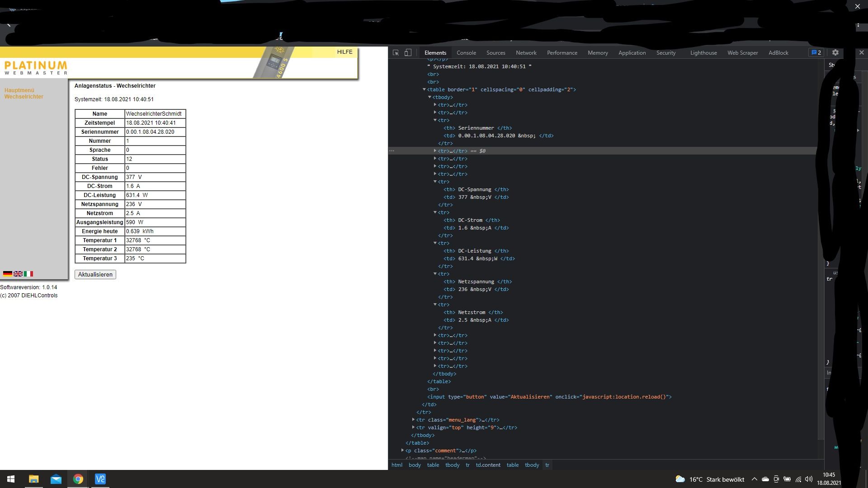The width and height of the screenshot is (868, 488).
Task: Click the HILFE link in header
Action: click(344, 52)
